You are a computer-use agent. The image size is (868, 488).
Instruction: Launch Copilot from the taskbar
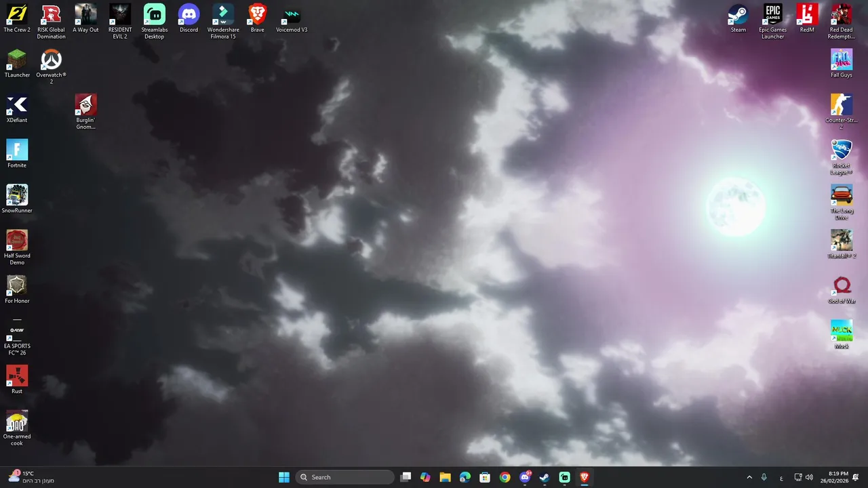(x=425, y=477)
